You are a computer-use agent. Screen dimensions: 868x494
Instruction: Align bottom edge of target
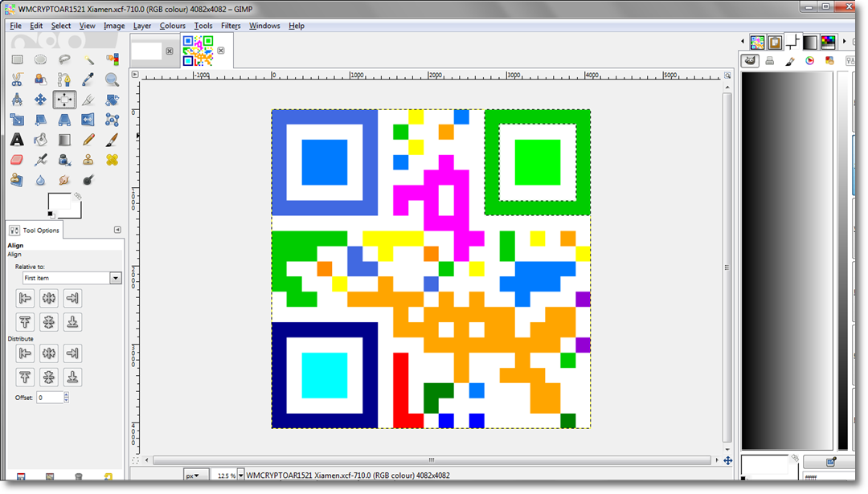tap(72, 322)
